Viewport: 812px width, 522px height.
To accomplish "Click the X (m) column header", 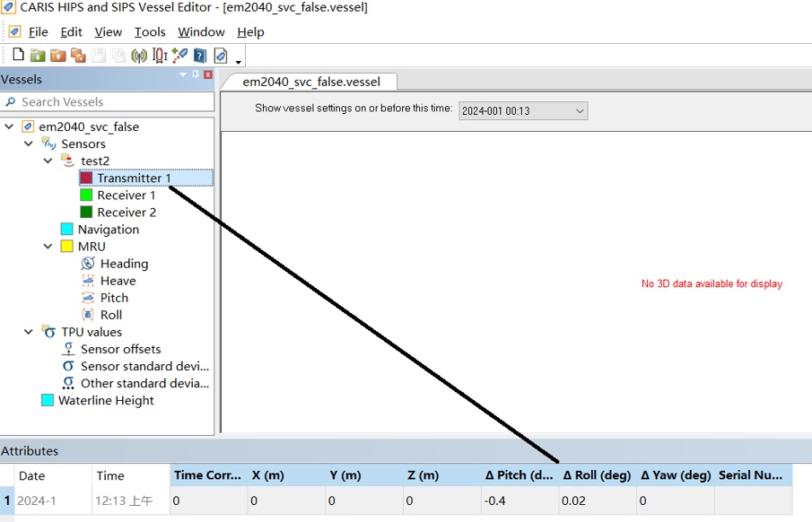I will click(x=286, y=475).
